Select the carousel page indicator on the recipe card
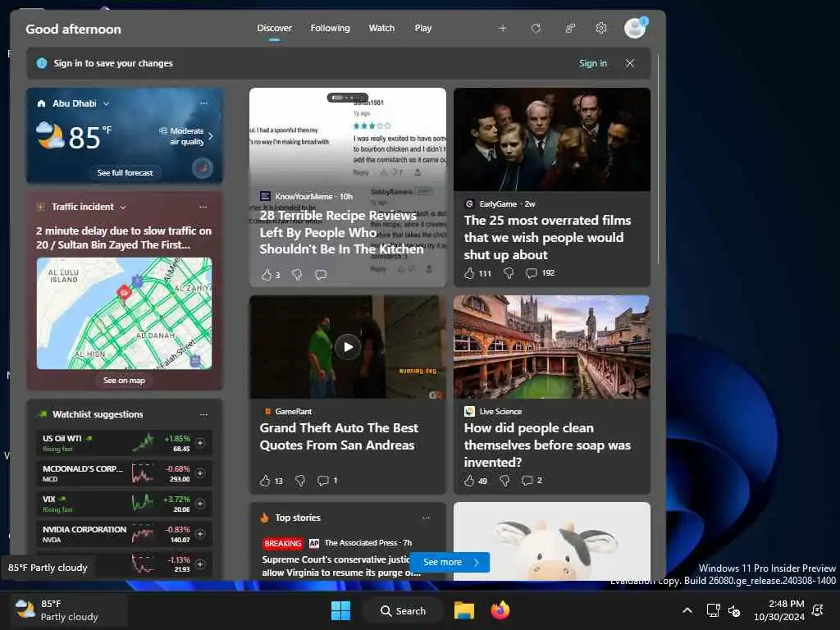The height and width of the screenshot is (630, 840). point(348,98)
